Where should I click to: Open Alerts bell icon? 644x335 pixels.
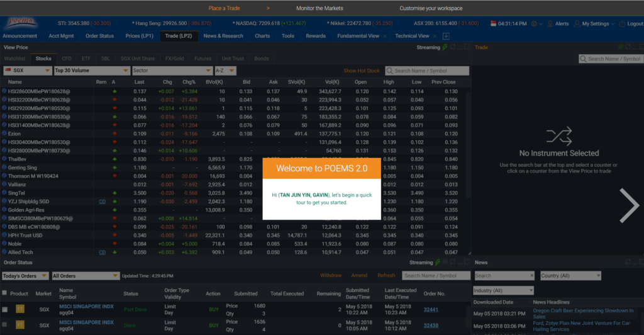tap(550, 24)
